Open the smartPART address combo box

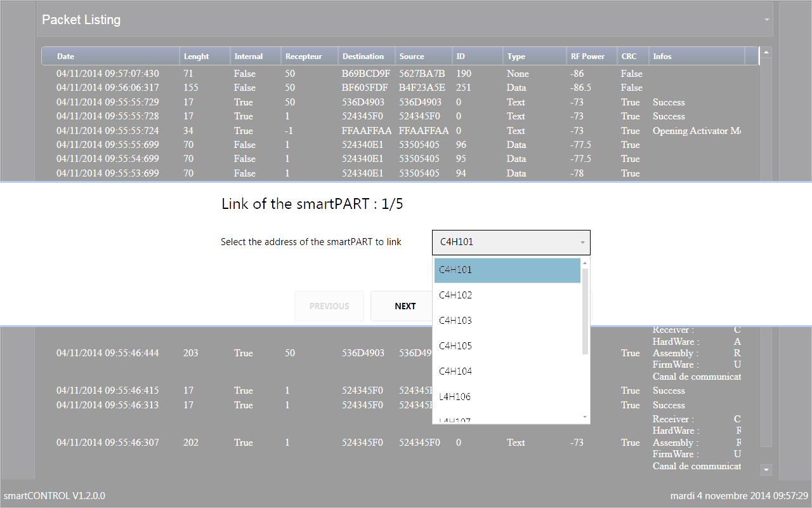click(511, 242)
